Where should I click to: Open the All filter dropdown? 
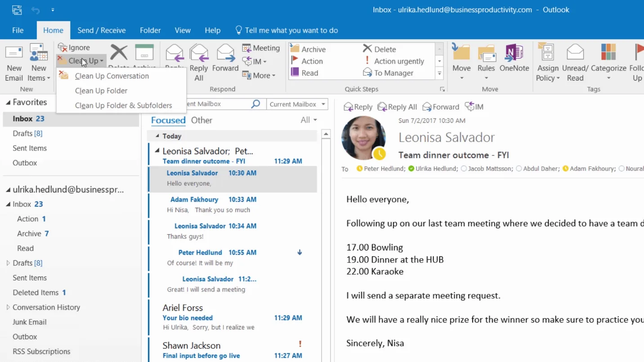(309, 120)
